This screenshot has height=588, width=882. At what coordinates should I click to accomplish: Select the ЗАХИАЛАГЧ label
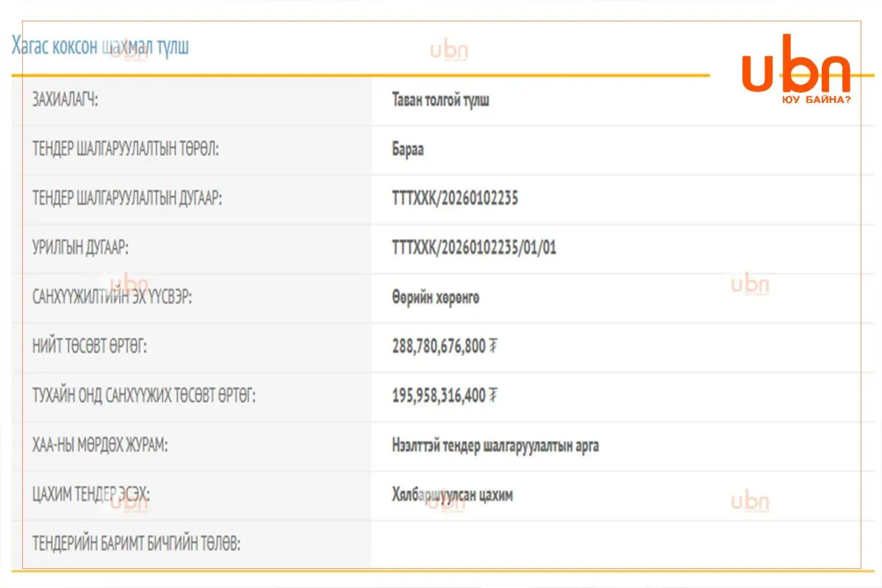65,101
